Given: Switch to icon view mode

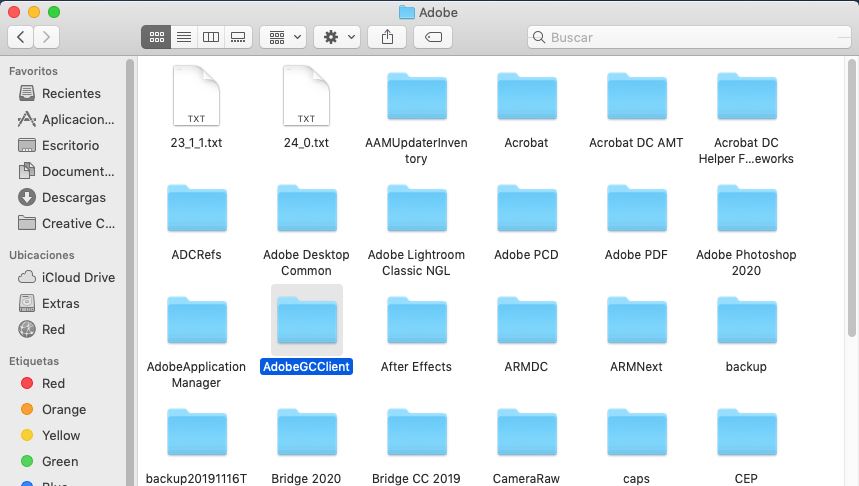Looking at the screenshot, I should pos(156,37).
